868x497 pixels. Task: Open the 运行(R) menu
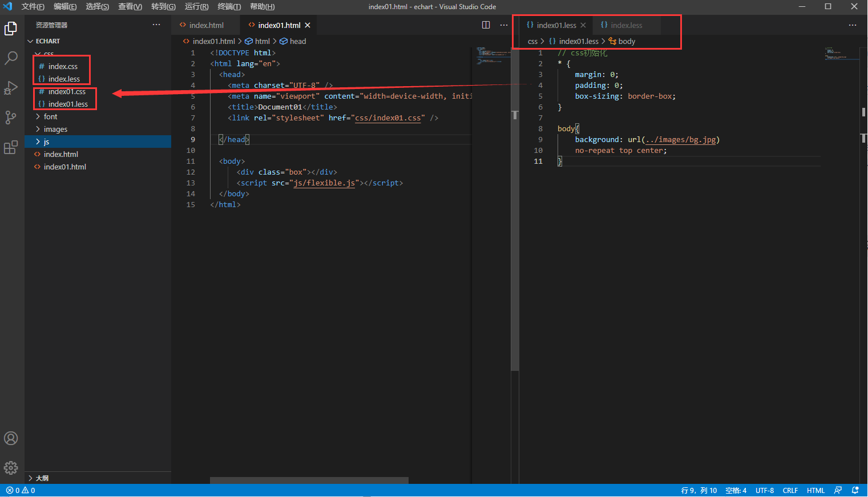196,6
